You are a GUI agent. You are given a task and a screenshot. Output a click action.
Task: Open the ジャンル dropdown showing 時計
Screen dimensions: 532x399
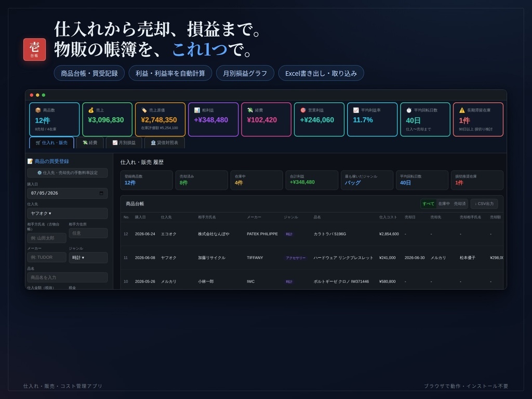(x=88, y=258)
